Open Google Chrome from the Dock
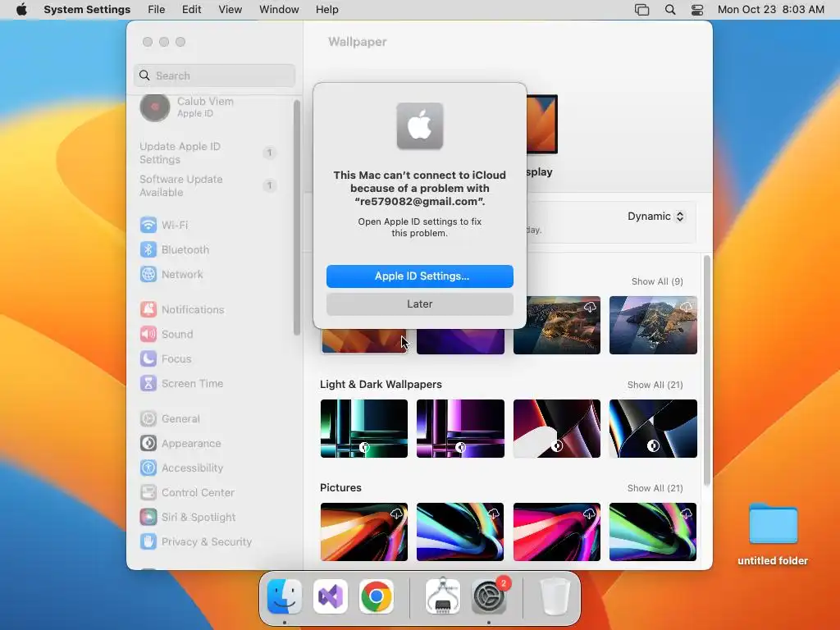 pyautogui.click(x=376, y=596)
